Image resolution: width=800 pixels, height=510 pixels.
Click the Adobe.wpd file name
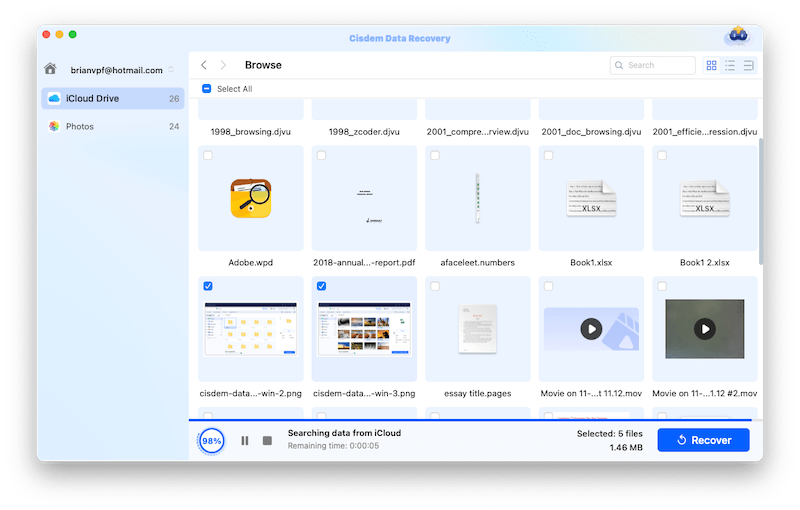[x=251, y=263]
